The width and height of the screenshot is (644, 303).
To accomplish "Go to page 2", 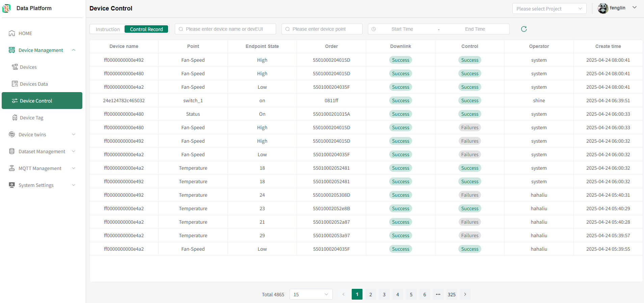I will point(371,294).
